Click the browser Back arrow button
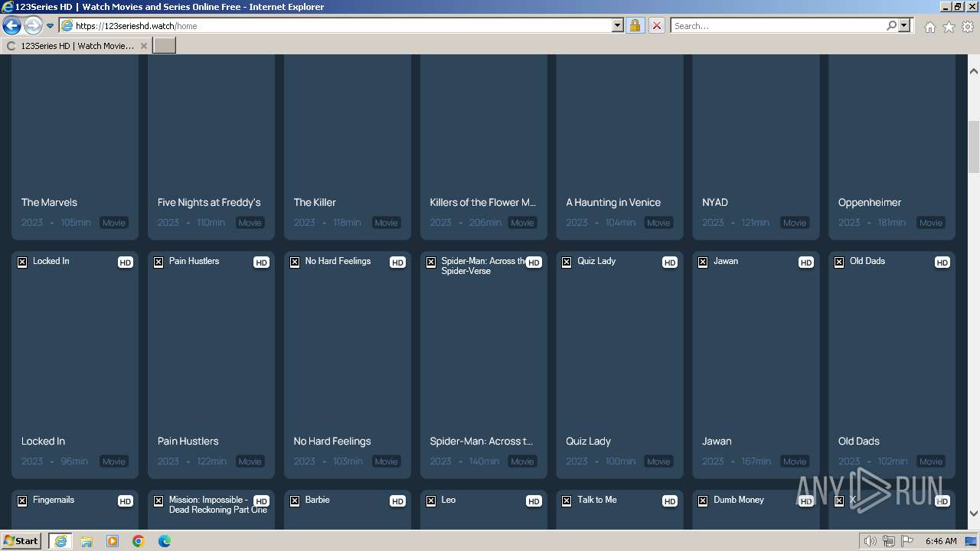The width and height of the screenshot is (980, 551). (x=11, y=26)
